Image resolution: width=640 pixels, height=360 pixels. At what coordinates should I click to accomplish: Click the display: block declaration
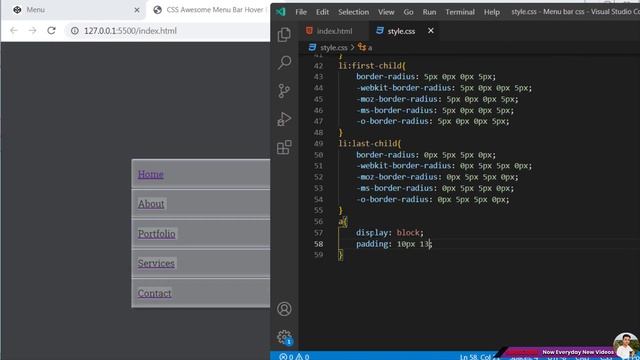coord(390,233)
